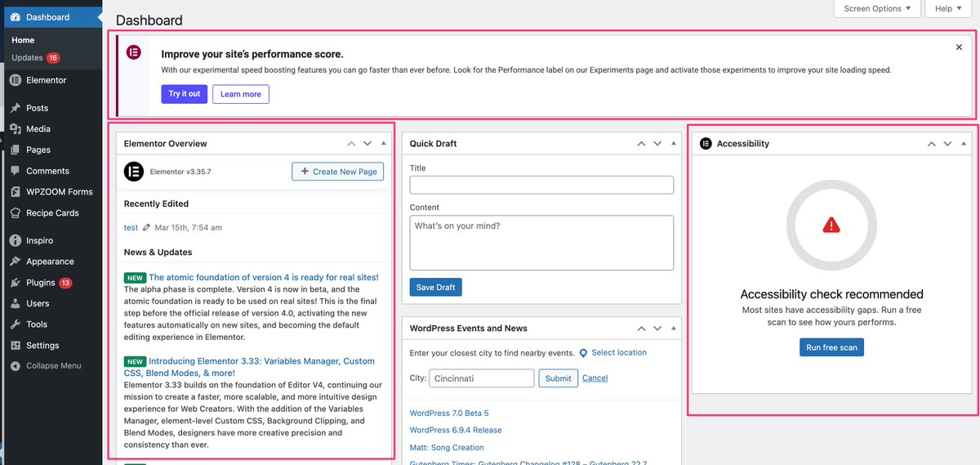Viewport: 980px width, 465px height.
Task: Open the Help dropdown tab
Action: click(x=947, y=8)
